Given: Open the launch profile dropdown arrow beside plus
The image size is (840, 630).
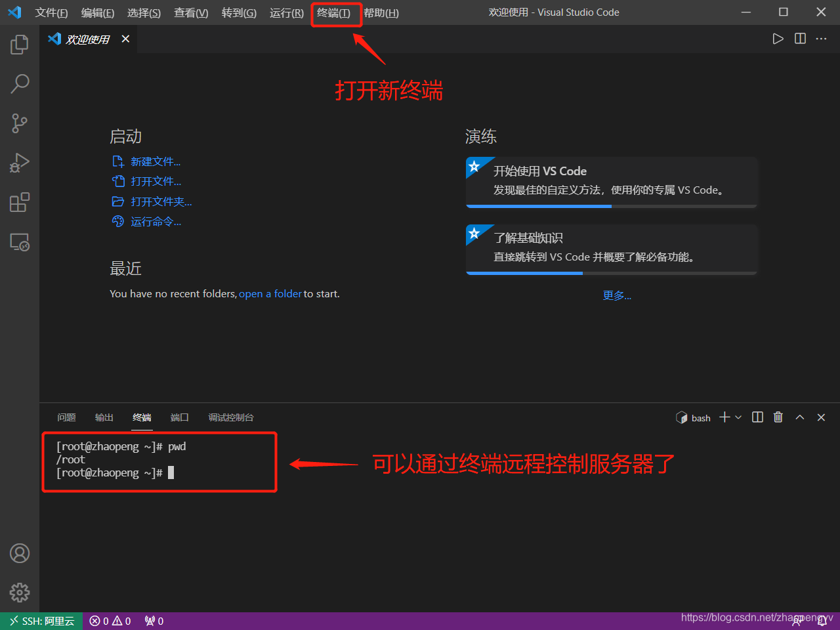Looking at the screenshot, I should pyautogui.click(x=738, y=417).
